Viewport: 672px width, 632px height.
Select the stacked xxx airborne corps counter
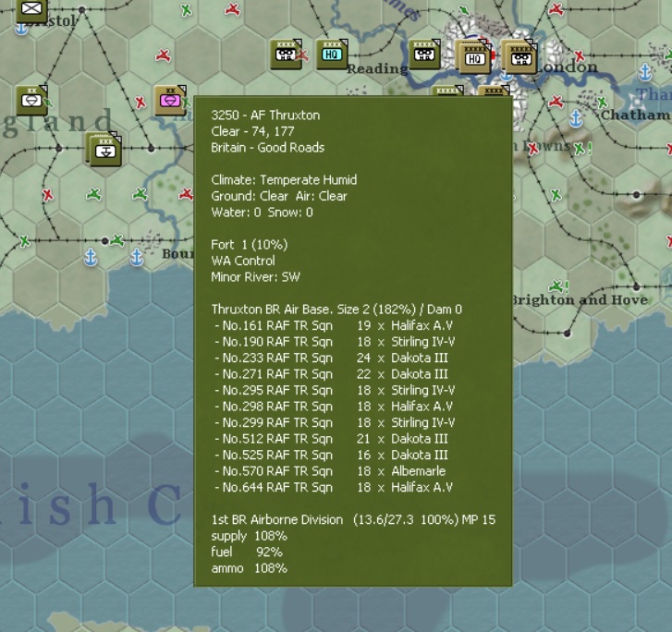pos(104,149)
